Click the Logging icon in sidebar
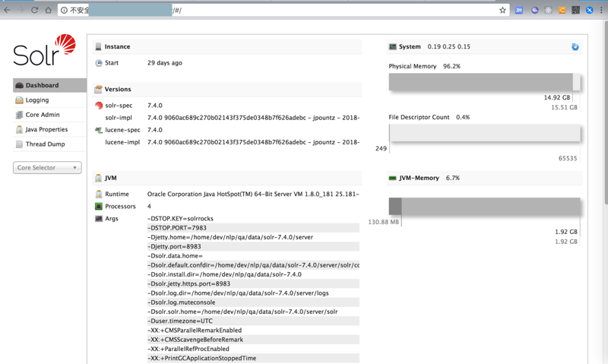 coord(19,100)
